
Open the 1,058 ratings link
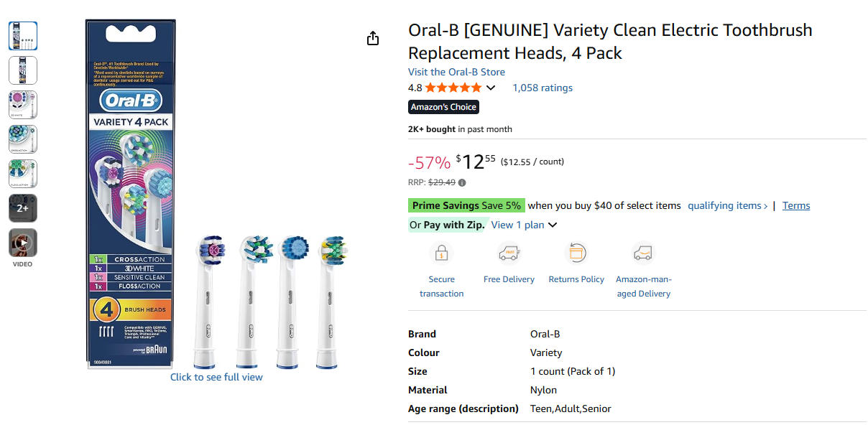(542, 88)
